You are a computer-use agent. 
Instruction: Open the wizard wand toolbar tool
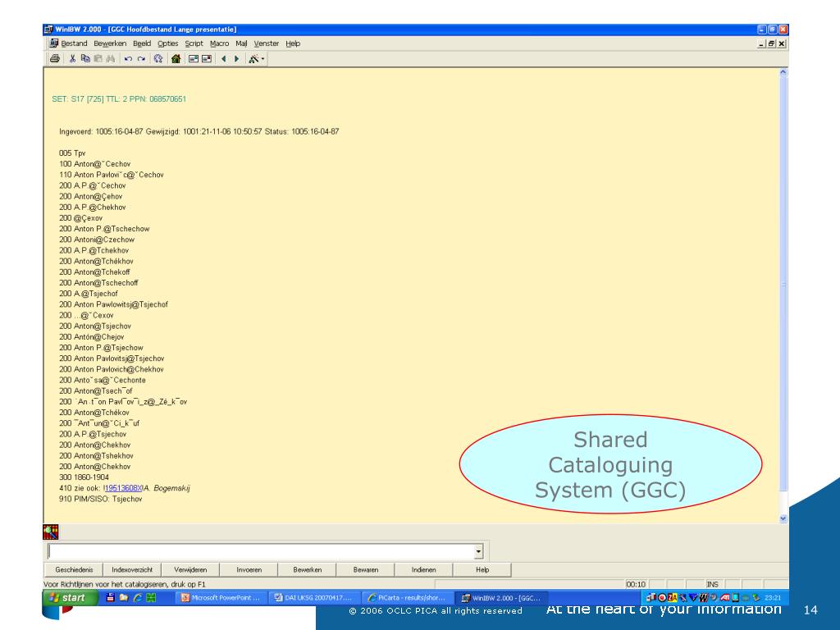[256, 59]
